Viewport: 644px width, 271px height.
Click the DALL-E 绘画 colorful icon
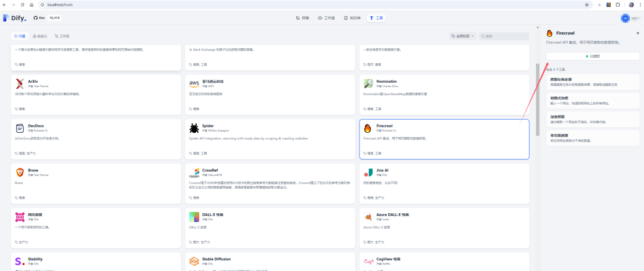point(194,216)
